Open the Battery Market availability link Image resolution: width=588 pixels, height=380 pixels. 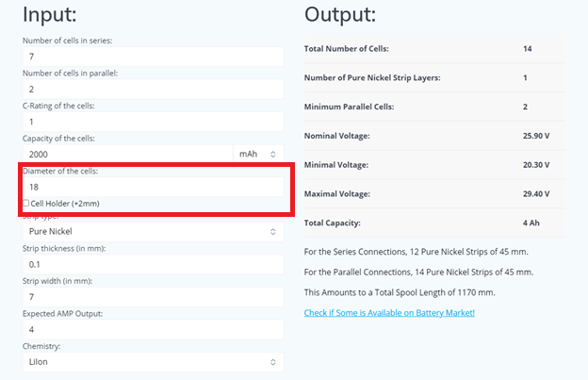(x=389, y=312)
